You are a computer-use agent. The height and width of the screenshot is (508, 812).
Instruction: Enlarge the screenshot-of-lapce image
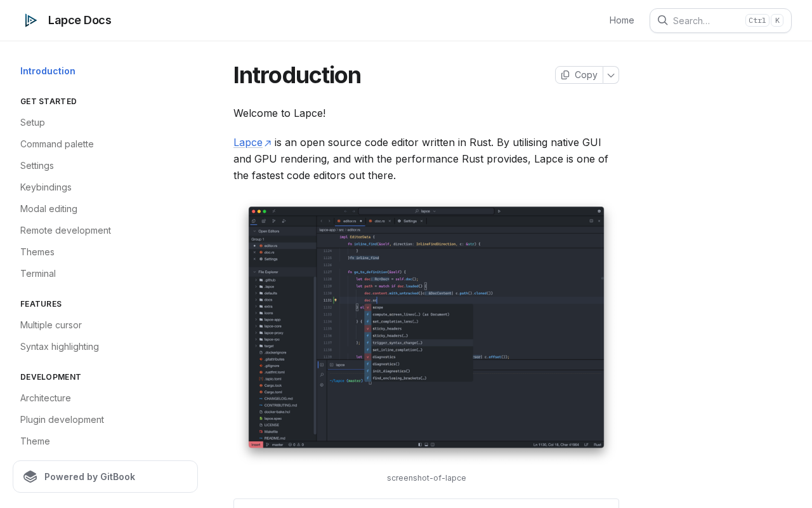426,328
